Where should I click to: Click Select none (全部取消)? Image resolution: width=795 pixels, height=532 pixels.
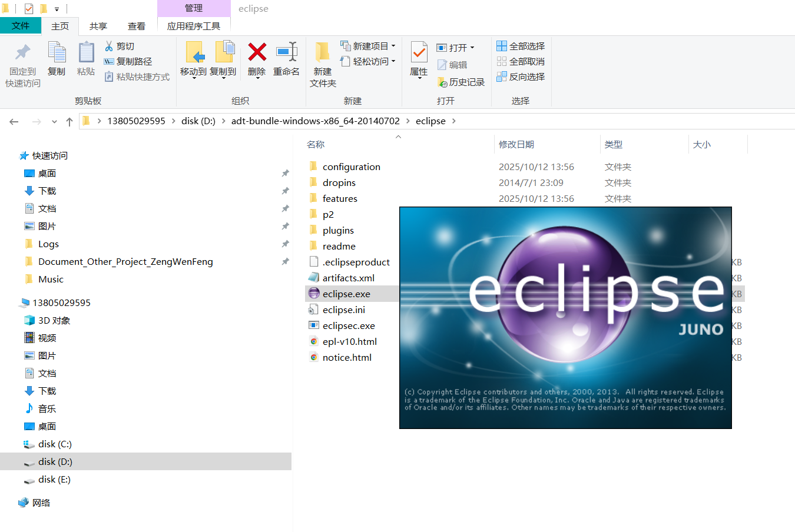(521, 61)
